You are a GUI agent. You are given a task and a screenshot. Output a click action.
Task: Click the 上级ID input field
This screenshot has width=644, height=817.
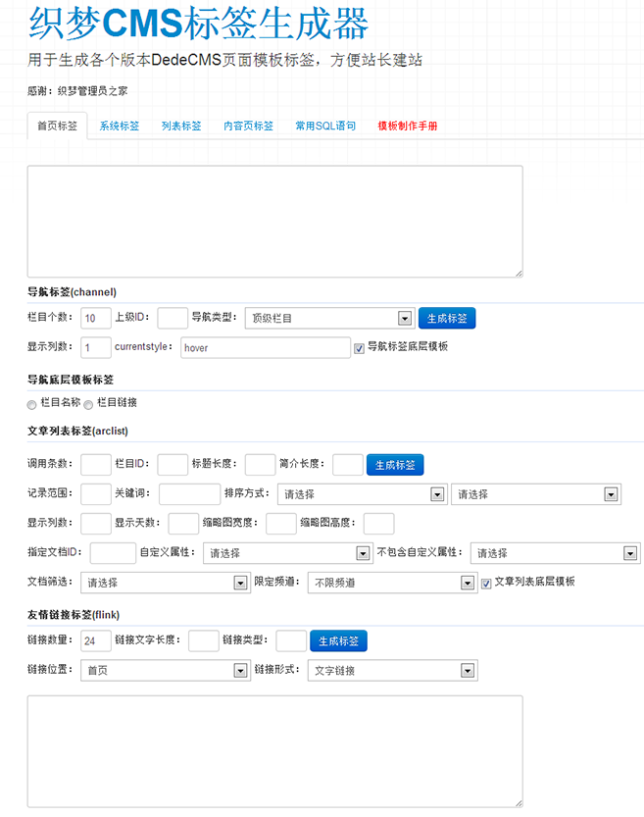(173, 318)
